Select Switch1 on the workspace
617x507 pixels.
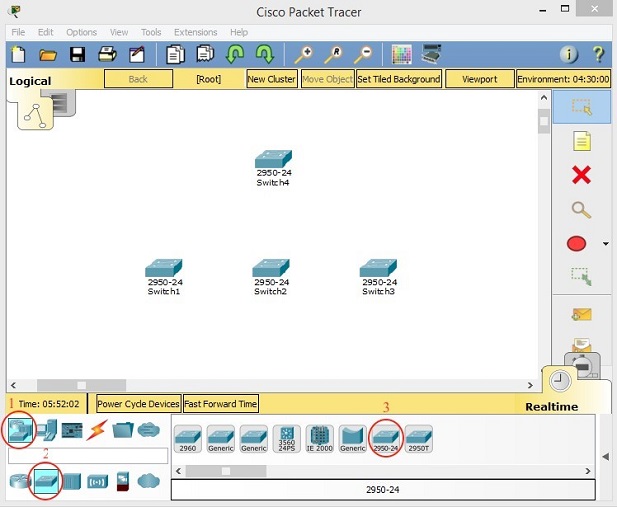[164, 268]
